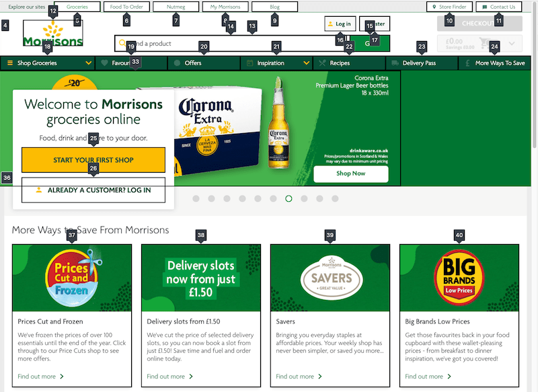Click Already a Customer Log In
The width and height of the screenshot is (538, 392).
93,190
